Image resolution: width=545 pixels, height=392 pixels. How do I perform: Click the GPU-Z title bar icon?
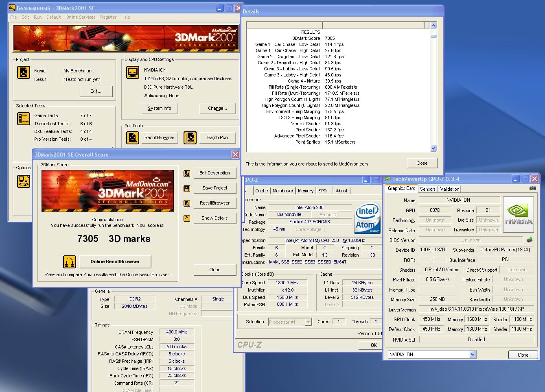pos(387,179)
